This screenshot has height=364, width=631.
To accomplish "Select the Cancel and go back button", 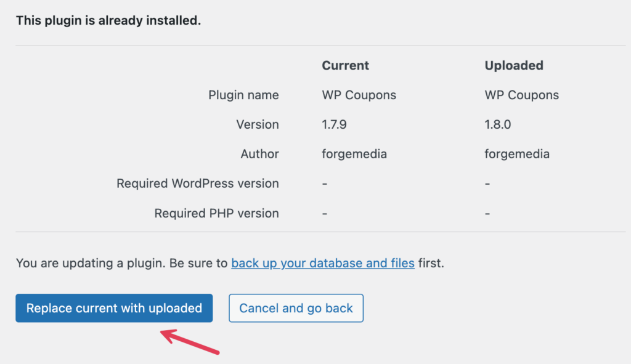I will 296,308.
